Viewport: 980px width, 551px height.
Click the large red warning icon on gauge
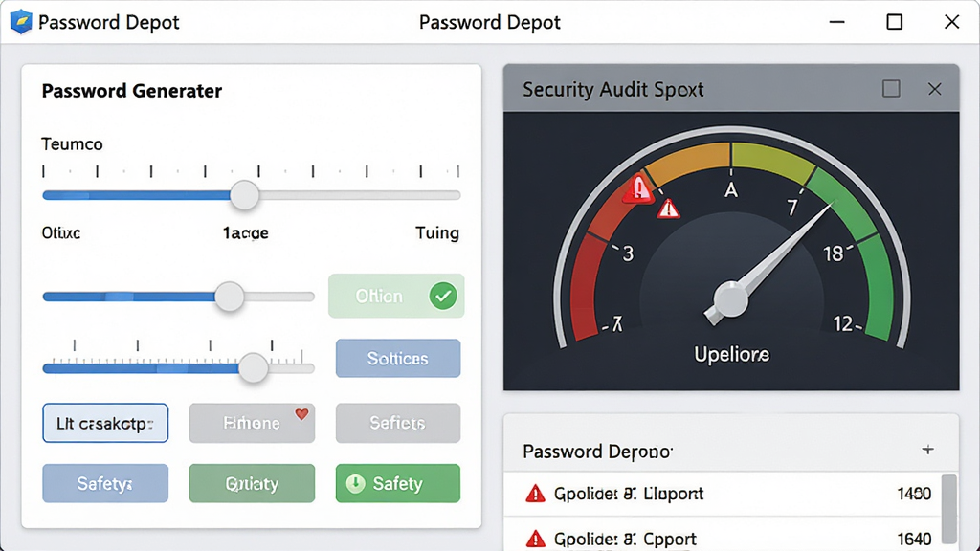pos(638,188)
